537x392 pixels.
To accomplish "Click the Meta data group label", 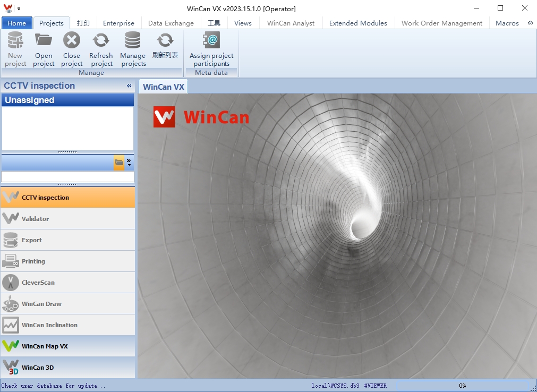I will pyautogui.click(x=211, y=73).
